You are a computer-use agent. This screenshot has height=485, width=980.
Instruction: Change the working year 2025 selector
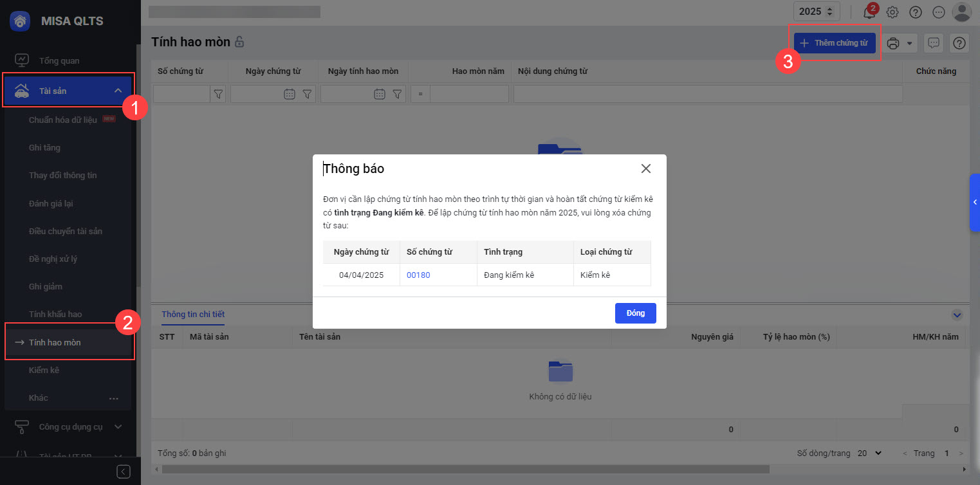click(x=817, y=12)
